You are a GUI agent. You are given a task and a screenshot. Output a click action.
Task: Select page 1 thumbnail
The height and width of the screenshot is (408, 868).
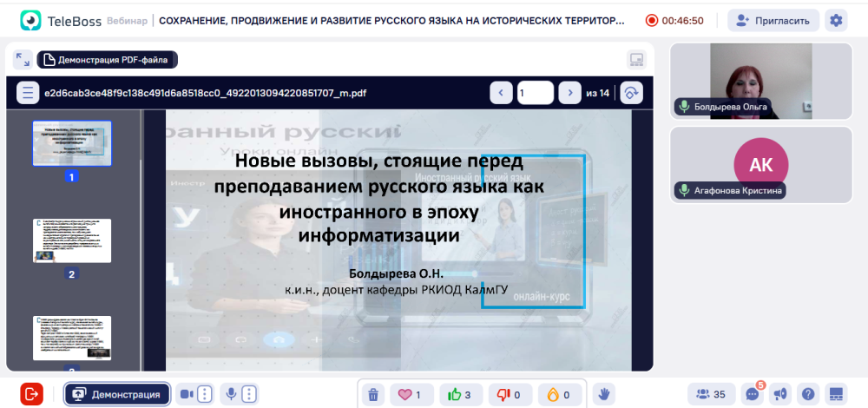click(x=72, y=143)
